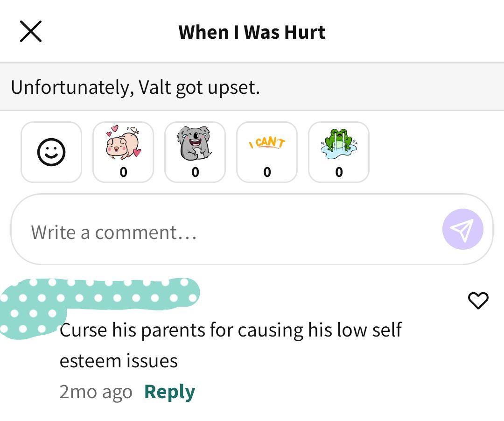The width and height of the screenshot is (504, 421).
Task: Like the comment with the heart icon
Action: click(478, 301)
